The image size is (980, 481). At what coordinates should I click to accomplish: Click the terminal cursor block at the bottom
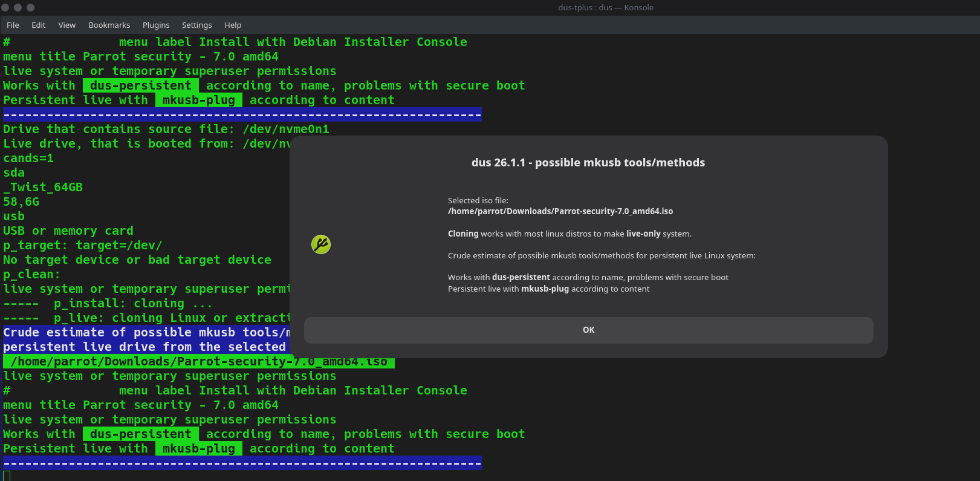[7, 476]
